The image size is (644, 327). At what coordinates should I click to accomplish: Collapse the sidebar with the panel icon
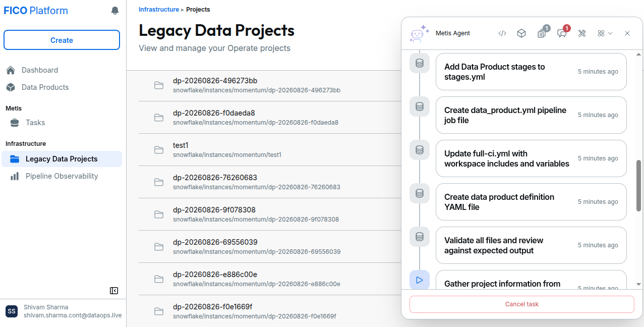pyautogui.click(x=114, y=291)
